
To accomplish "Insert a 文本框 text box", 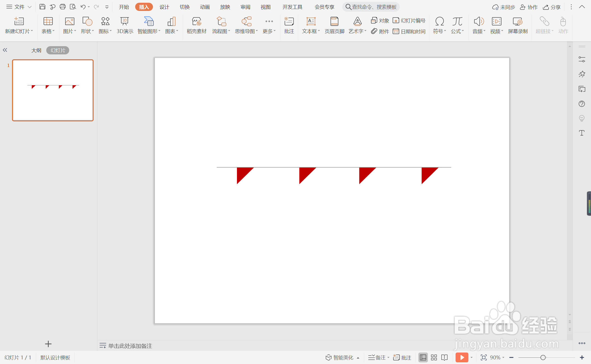I will (x=311, y=25).
